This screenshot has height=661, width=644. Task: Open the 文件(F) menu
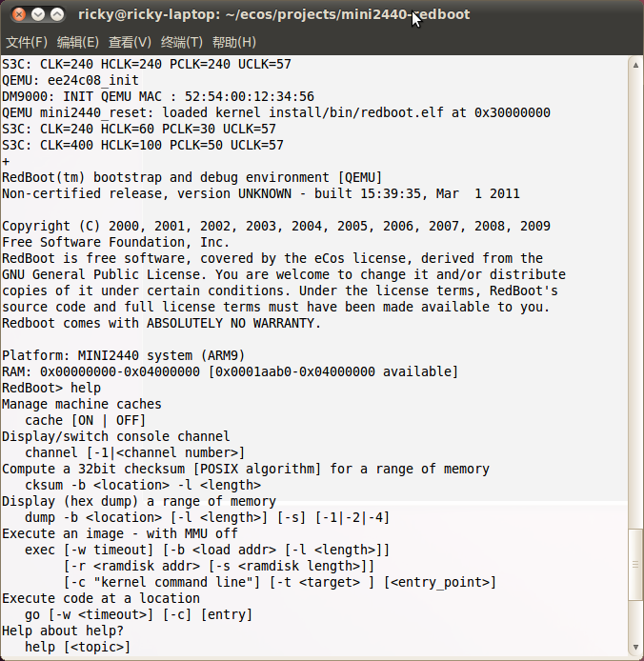(x=26, y=42)
